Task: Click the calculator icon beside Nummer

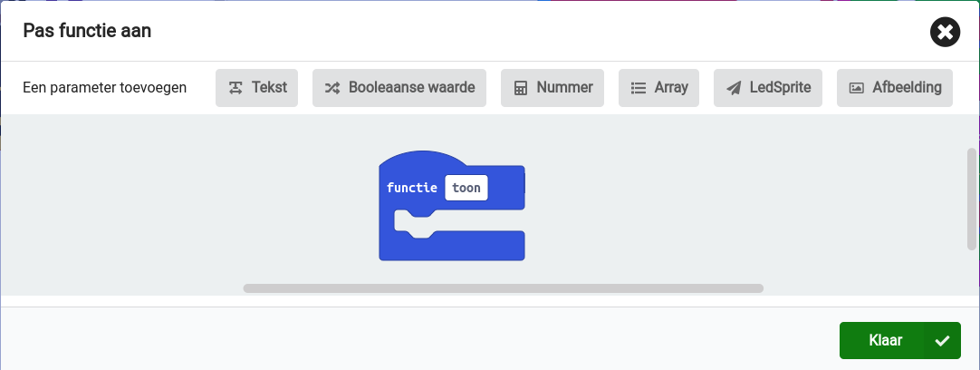Action: point(520,88)
